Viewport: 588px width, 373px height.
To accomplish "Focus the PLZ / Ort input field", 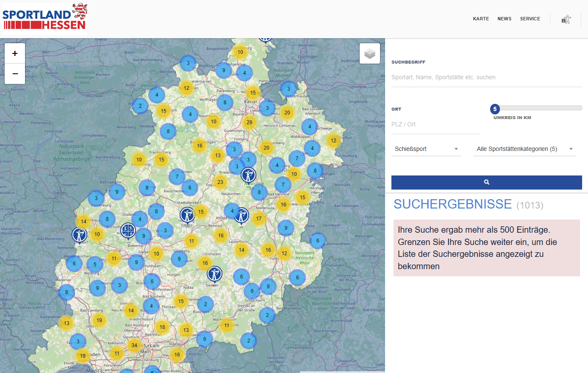I will pos(435,125).
